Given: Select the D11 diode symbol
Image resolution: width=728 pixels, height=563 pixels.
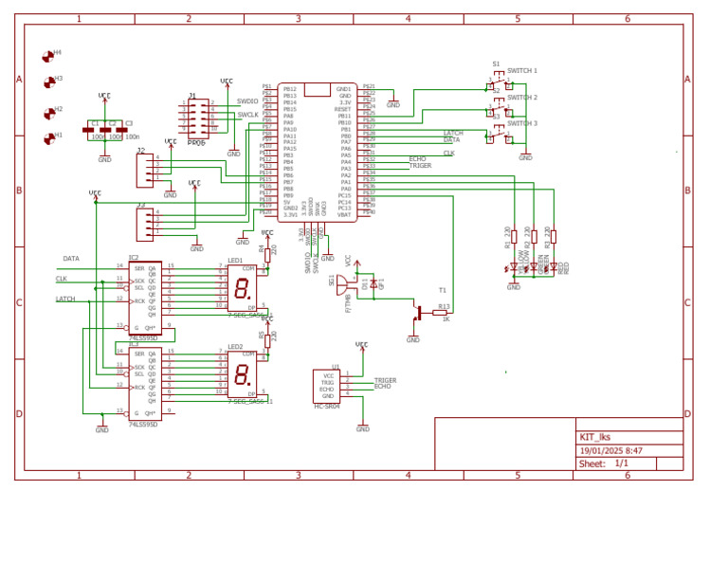Looking at the screenshot, I should tap(373, 285).
